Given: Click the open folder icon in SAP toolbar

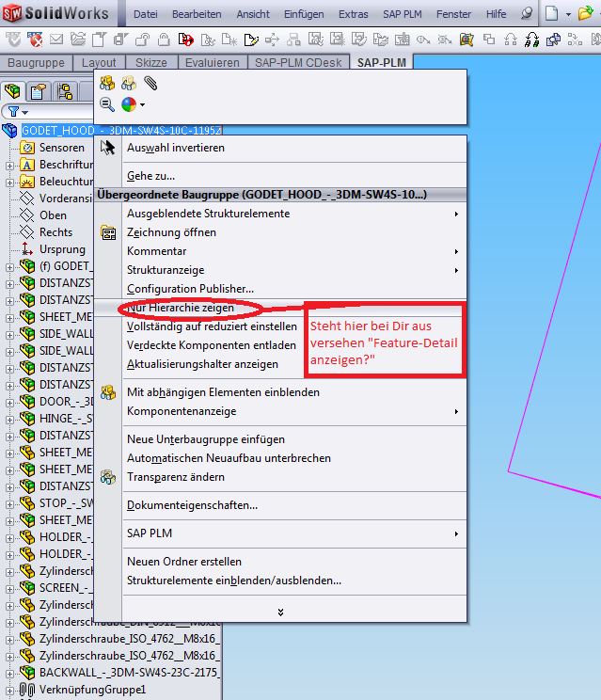Looking at the screenshot, I should coord(78,40).
